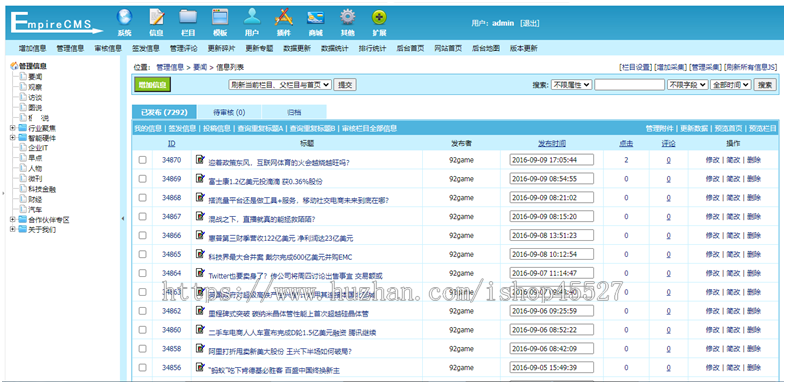
Task: Expand the 关于我们 tree node
Action: coord(13,230)
